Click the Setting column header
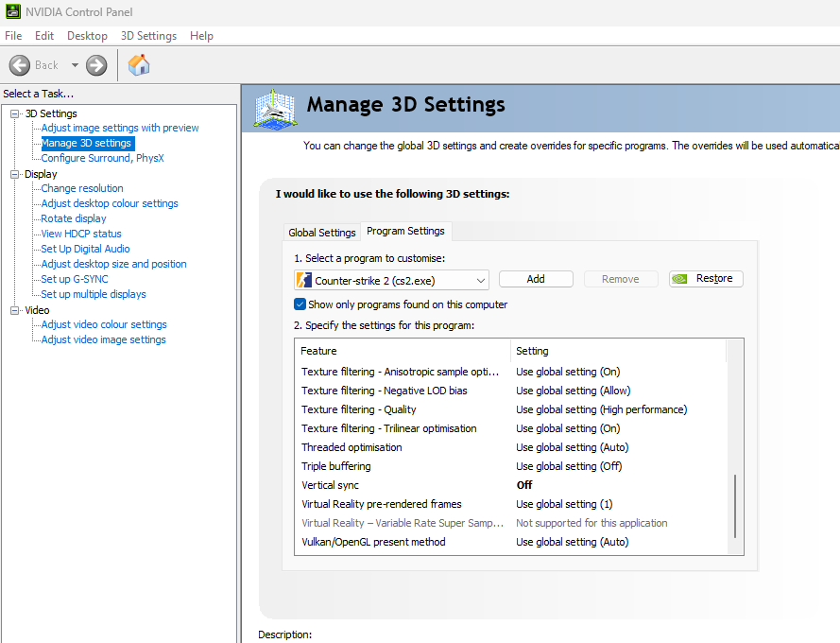The image size is (840, 643). click(x=619, y=351)
